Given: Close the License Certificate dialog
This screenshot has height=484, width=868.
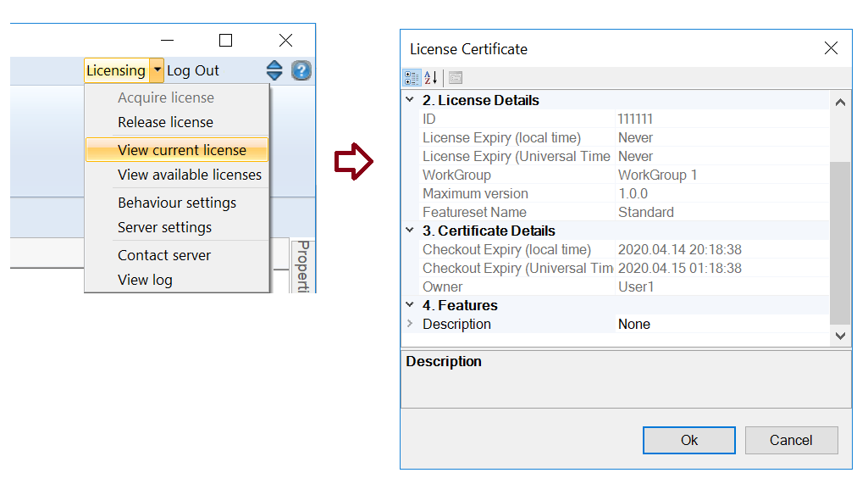Looking at the screenshot, I should pyautogui.click(x=831, y=48).
